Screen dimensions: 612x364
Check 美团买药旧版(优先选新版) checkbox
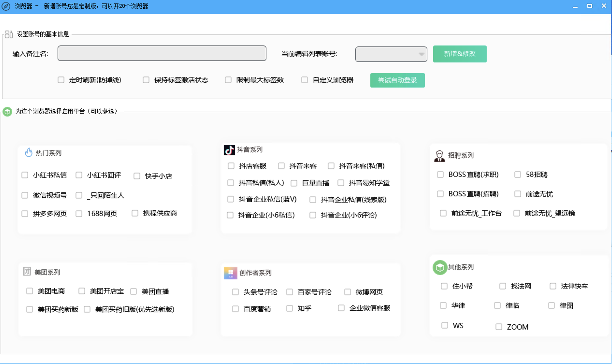pyautogui.click(x=87, y=310)
